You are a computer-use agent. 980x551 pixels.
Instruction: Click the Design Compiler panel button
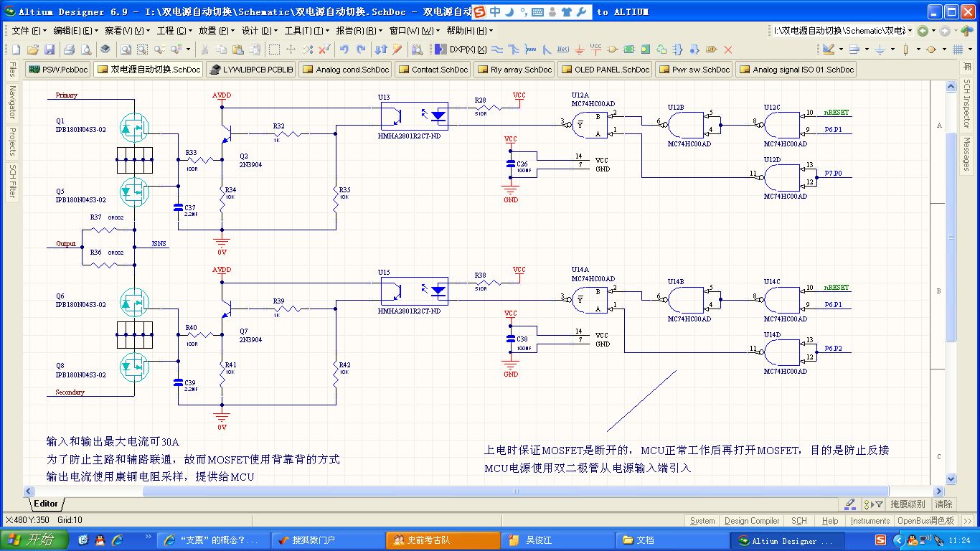(751, 521)
